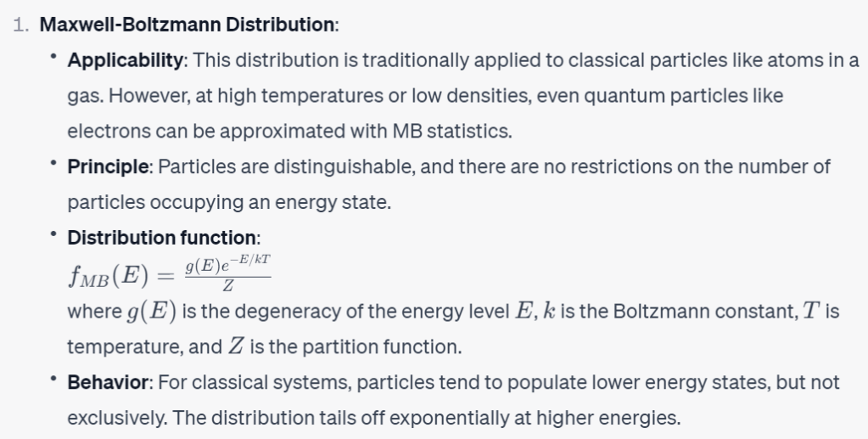Image resolution: width=868 pixels, height=439 pixels.
Task: Click the inline k symbol before Boltzmann constant
Action: pyautogui.click(x=549, y=312)
